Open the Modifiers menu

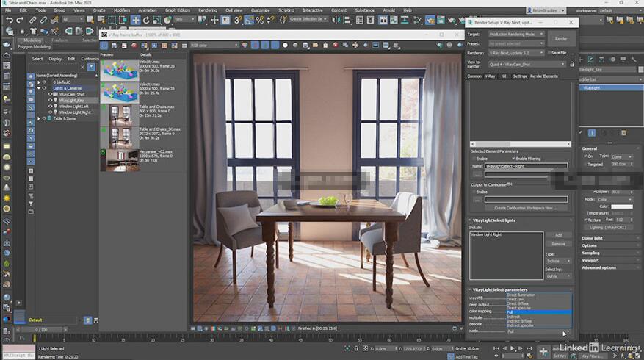pos(122,10)
